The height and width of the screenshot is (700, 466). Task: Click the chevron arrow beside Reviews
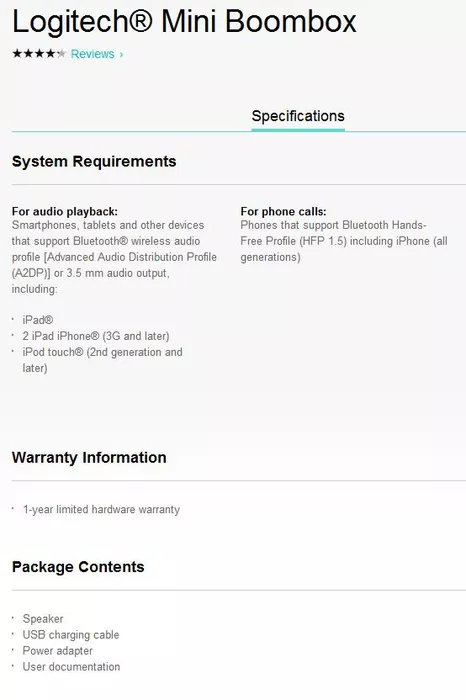(x=121, y=54)
